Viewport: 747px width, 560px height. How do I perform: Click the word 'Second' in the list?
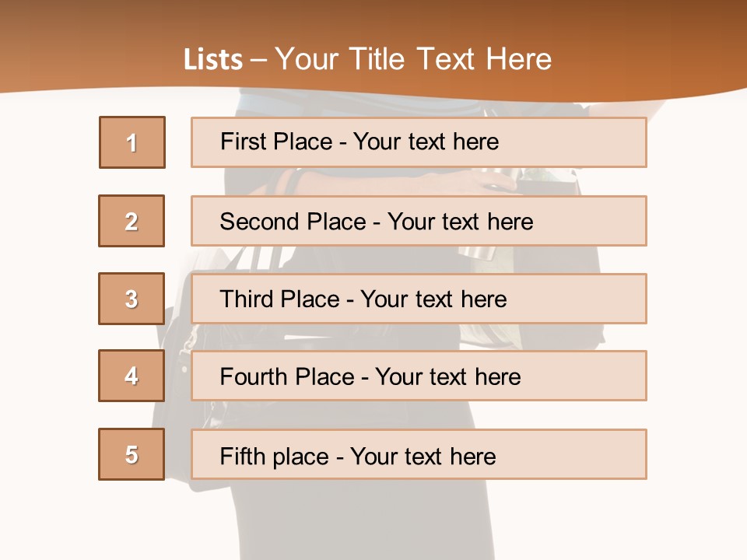tap(260, 222)
